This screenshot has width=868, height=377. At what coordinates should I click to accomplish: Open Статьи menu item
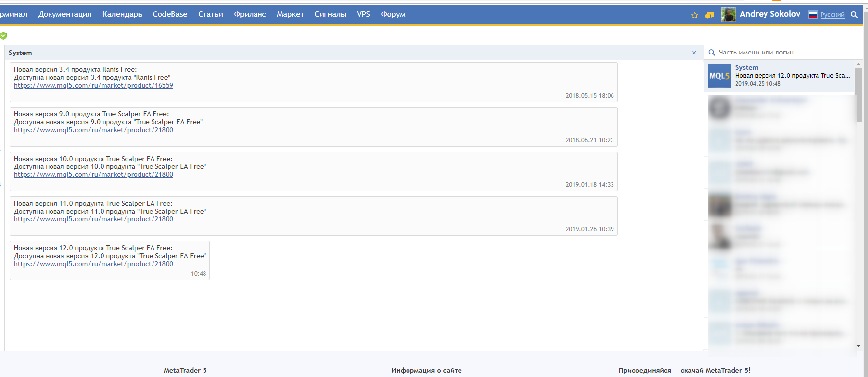point(211,14)
